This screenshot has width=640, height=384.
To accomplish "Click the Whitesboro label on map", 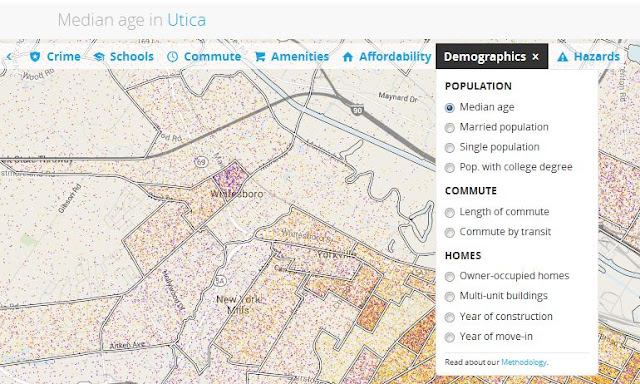I will (x=237, y=194).
